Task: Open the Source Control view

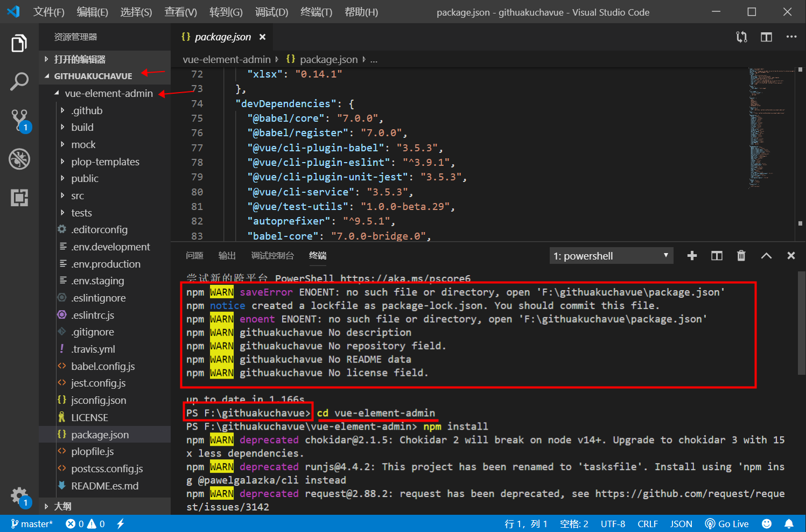Action: click(20, 121)
